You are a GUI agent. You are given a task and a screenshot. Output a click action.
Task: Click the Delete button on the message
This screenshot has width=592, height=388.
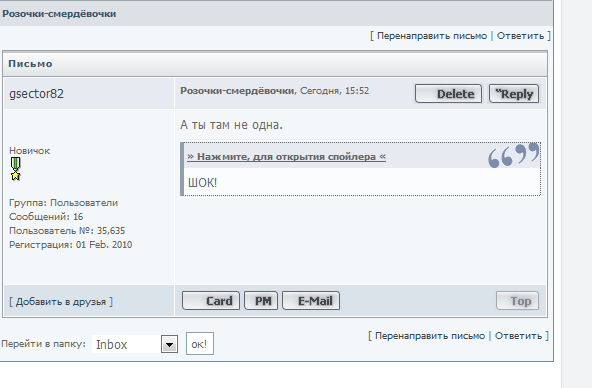tap(448, 94)
